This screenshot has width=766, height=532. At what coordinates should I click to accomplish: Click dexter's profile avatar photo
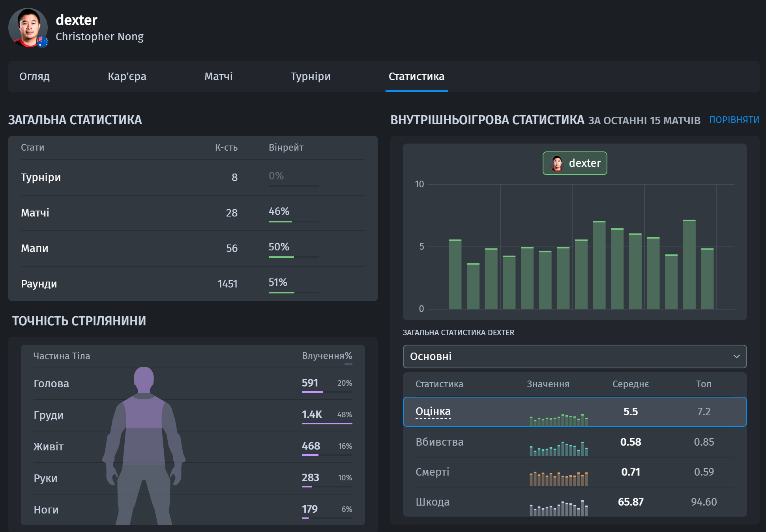click(x=28, y=28)
